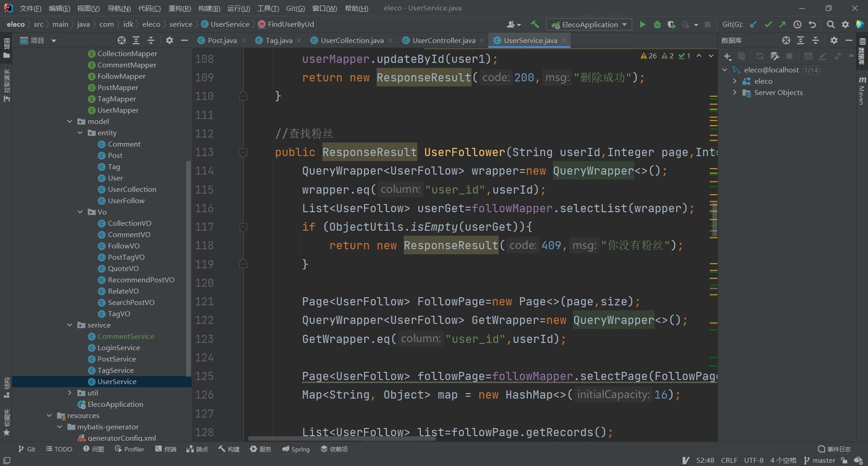Commit changes with the Git checkmark icon
Image resolution: width=868 pixels, height=466 pixels.
pyautogui.click(x=768, y=24)
